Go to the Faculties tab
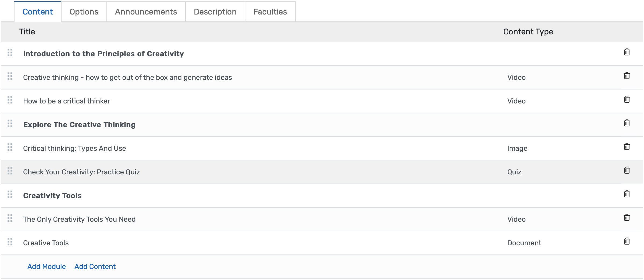 point(270,12)
